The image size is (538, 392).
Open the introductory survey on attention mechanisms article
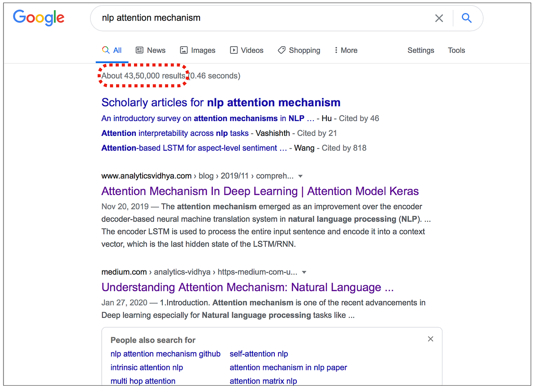208,118
